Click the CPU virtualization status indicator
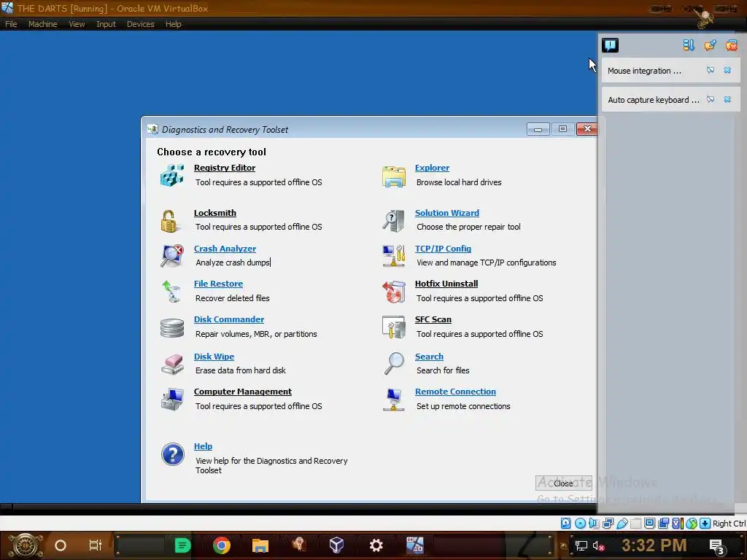The height and width of the screenshot is (560, 747). [x=678, y=524]
